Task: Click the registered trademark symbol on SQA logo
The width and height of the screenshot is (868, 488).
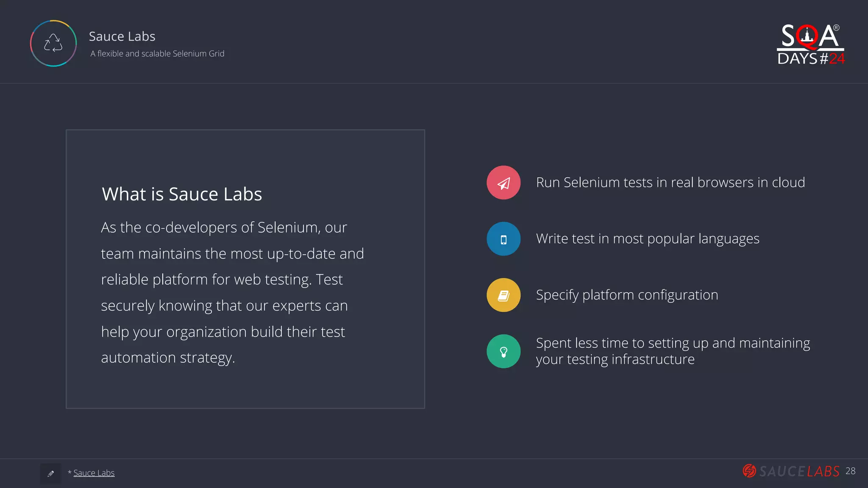Action: pyautogui.click(x=836, y=28)
